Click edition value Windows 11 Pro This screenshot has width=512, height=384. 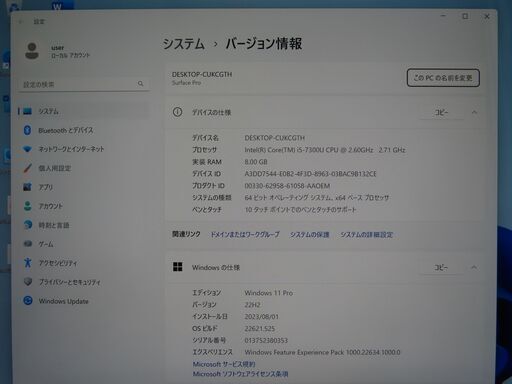click(x=269, y=293)
